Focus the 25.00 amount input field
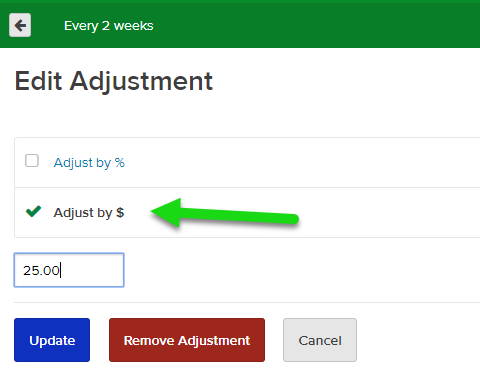The width and height of the screenshot is (480, 387). pos(69,270)
